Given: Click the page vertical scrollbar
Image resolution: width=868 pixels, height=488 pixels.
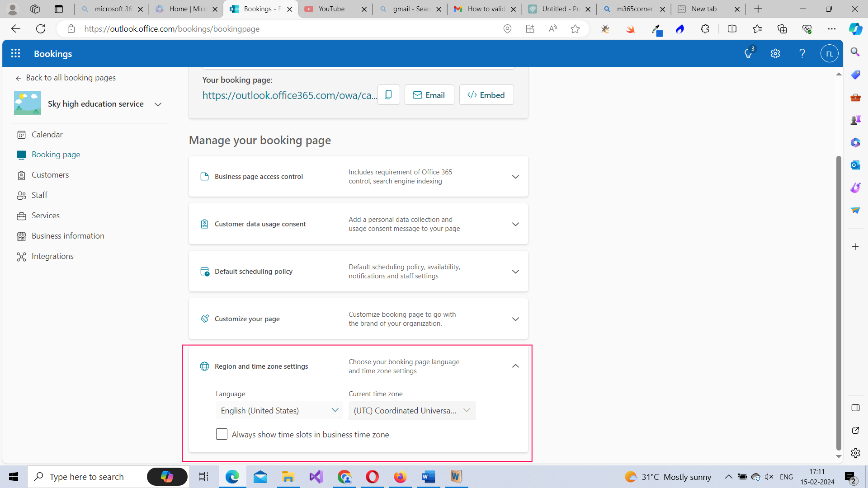Looking at the screenshot, I should [839, 303].
